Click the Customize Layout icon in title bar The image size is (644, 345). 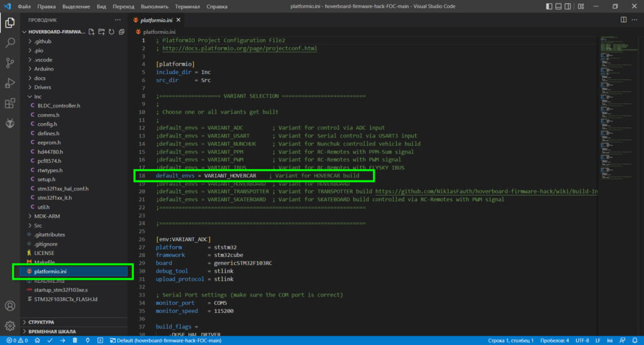[580, 6]
